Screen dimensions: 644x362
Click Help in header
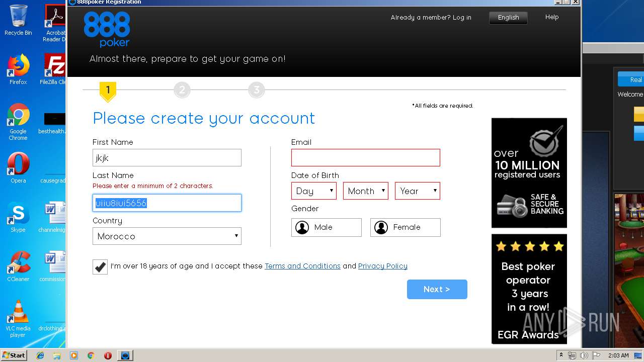tap(552, 17)
